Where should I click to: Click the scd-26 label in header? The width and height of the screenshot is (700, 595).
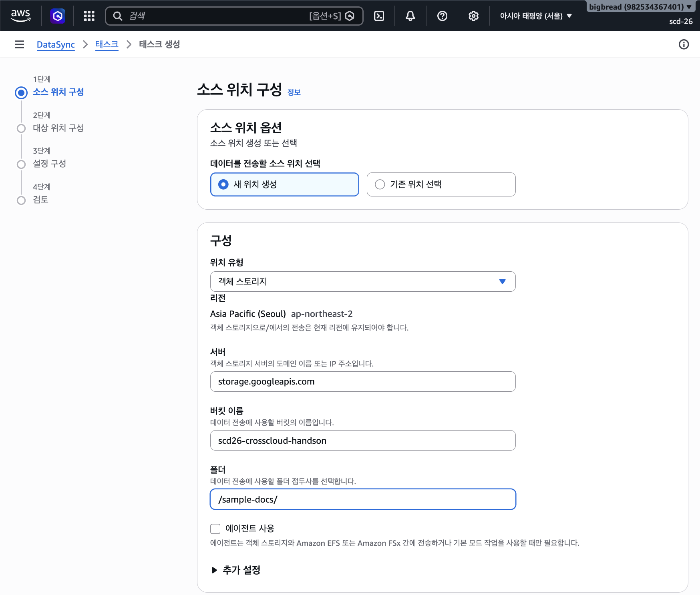pos(681,22)
